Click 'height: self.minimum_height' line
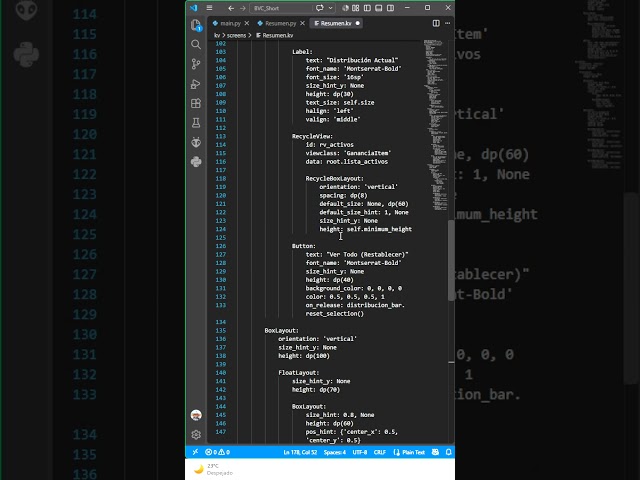This screenshot has width=640, height=480. 365,229
